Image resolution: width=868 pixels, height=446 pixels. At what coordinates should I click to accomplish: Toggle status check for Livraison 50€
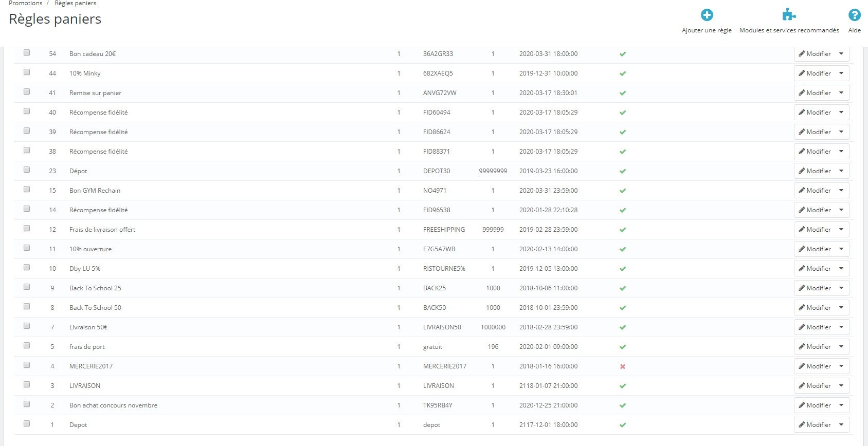pyautogui.click(x=623, y=327)
